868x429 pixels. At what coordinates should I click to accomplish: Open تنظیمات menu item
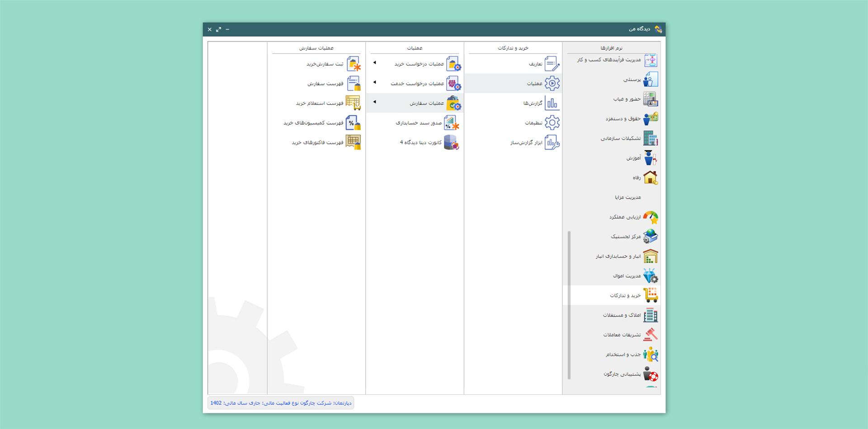pyautogui.click(x=533, y=123)
